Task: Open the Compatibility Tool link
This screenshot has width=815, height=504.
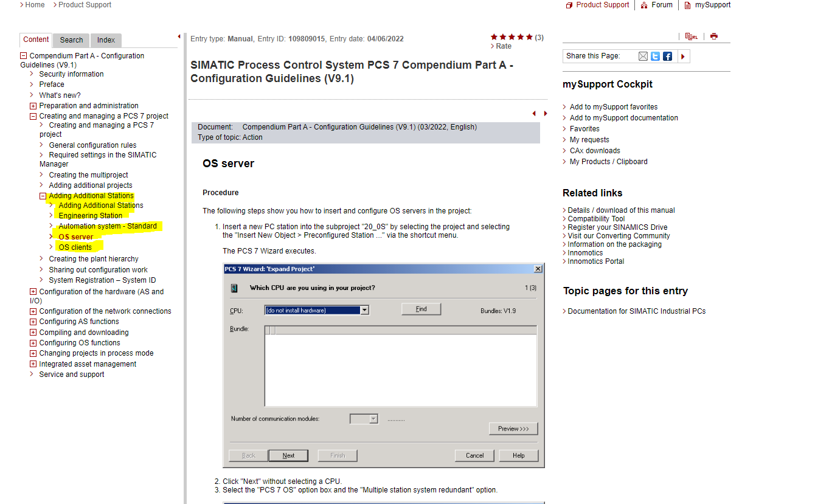Action: pos(596,219)
